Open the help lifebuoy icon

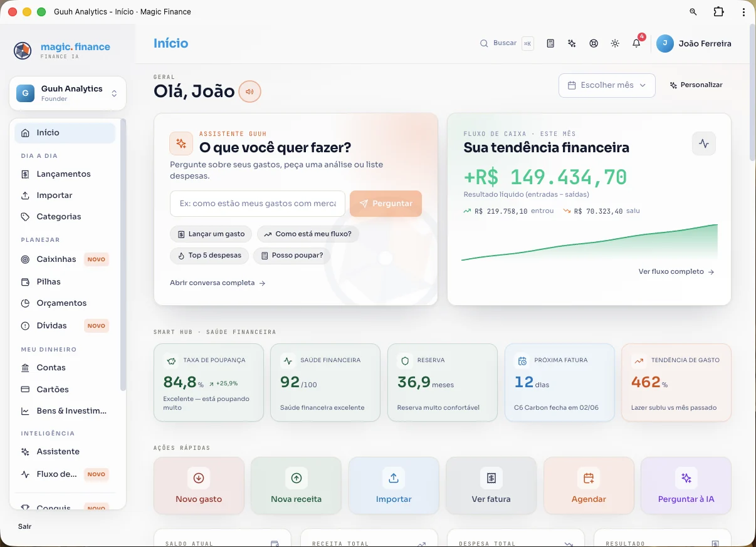(x=594, y=43)
